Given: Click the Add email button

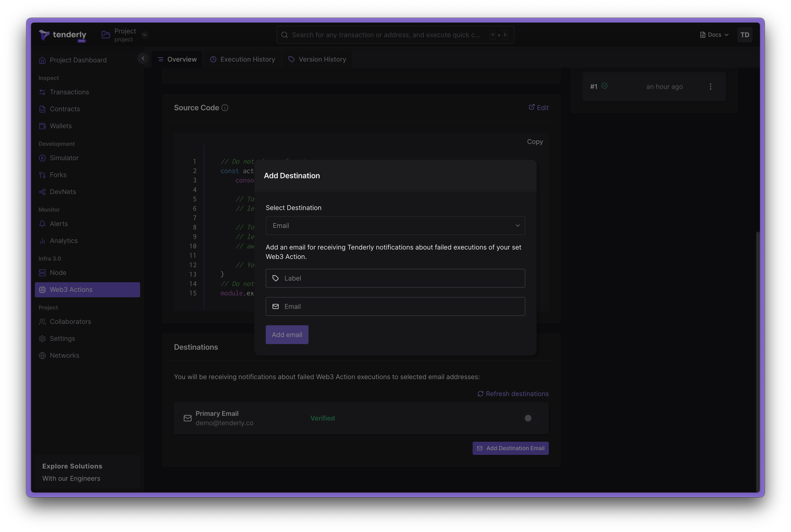Looking at the screenshot, I should click(x=287, y=334).
